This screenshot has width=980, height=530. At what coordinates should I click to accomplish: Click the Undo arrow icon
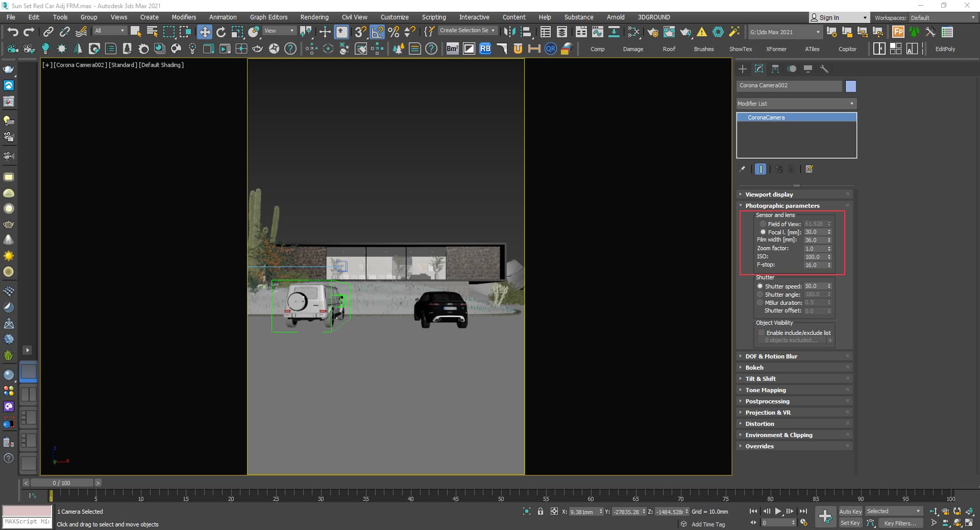point(12,32)
